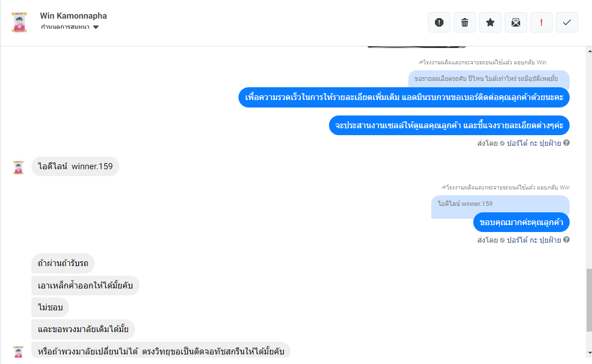Screen dimensions: 592x364
Task: Click the chat scrollbar thumb
Action: click(589, 300)
